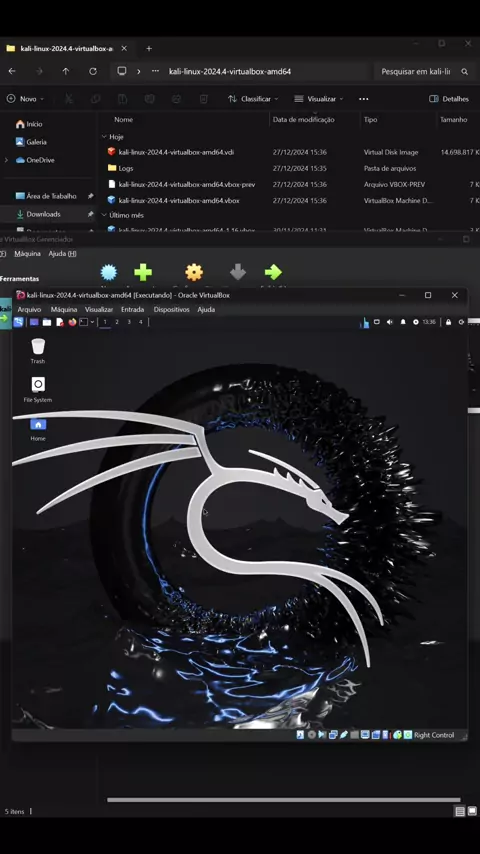The image size is (480, 854).
Task: Open the orange gear Settings in VirtualBox Manager
Action: [x=194, y=272]
